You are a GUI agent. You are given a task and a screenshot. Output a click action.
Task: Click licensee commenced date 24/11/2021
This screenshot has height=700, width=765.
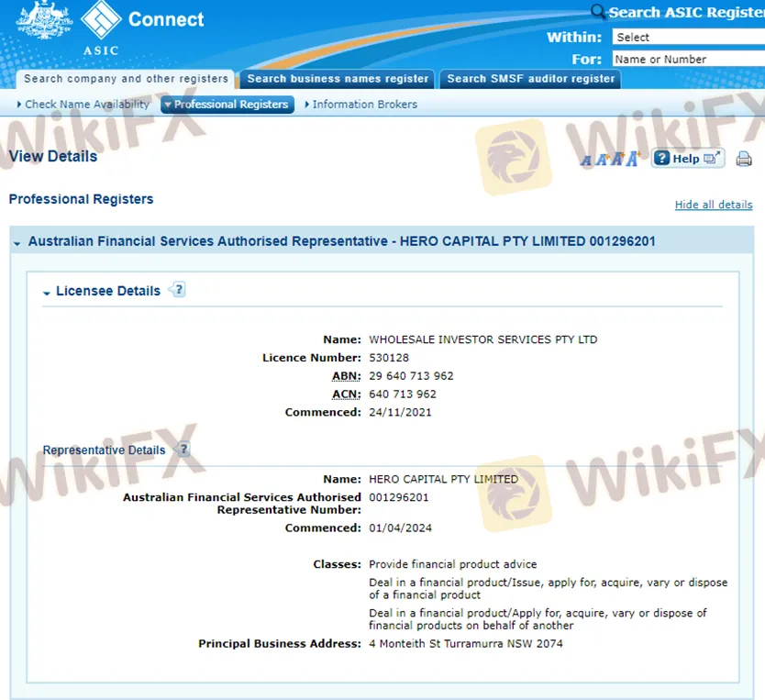[400, 413]
